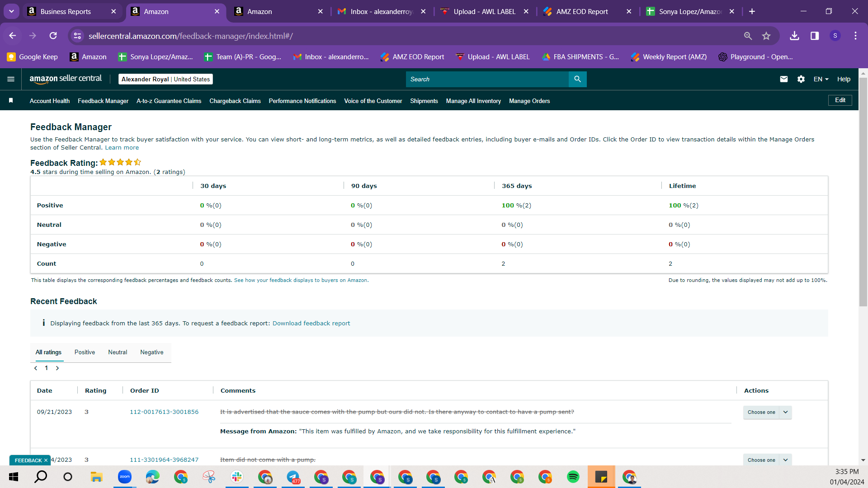Open FBA SHIPMENTS bookmark
Image resolution: width=868 pixels, height=488 pixels.
tap(580, 56)
